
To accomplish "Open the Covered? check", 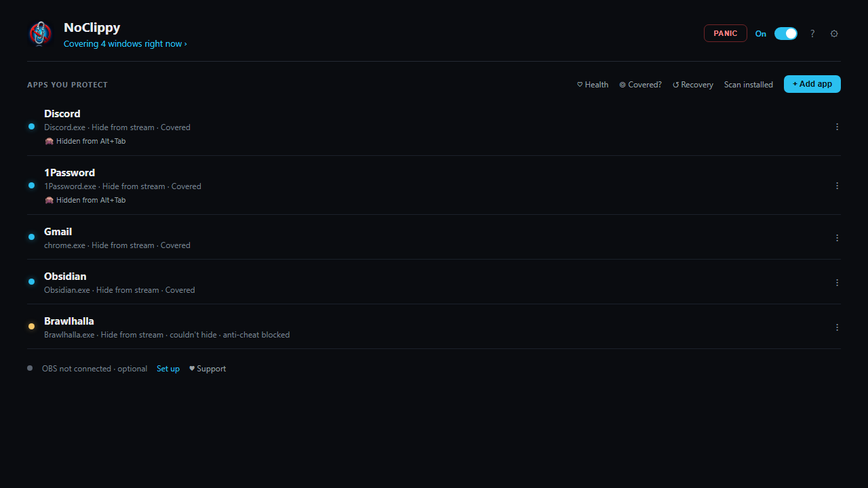I will (x=640, y=85).
